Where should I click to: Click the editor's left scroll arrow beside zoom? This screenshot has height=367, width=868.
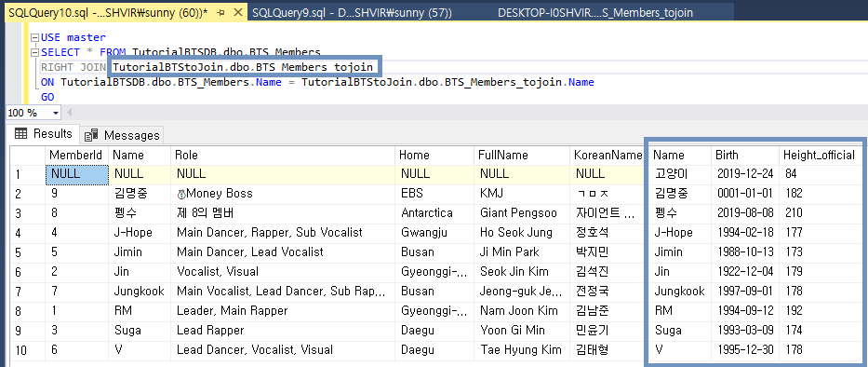pos(69,113)
